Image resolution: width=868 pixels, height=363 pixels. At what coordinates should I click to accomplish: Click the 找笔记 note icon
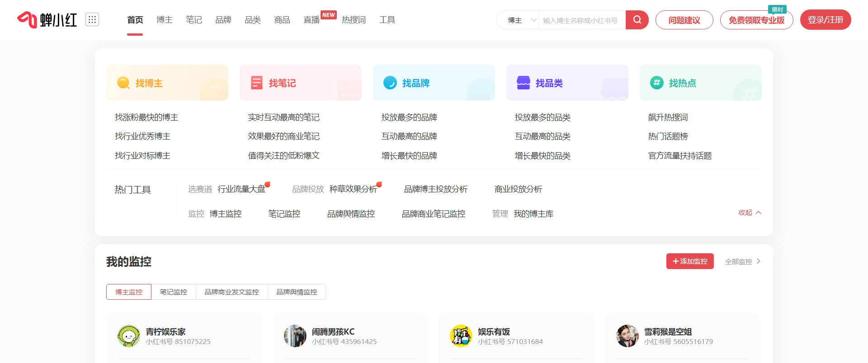[257, 83]
